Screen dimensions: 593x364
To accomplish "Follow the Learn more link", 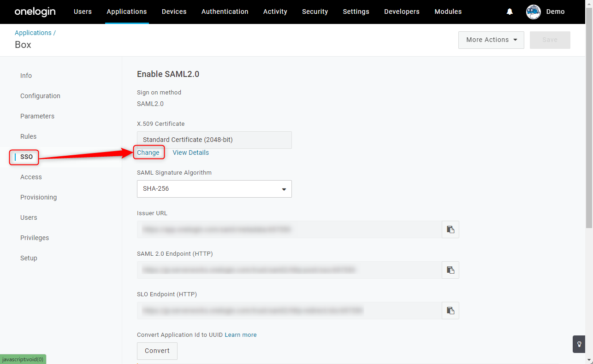I will pos(241,335).
